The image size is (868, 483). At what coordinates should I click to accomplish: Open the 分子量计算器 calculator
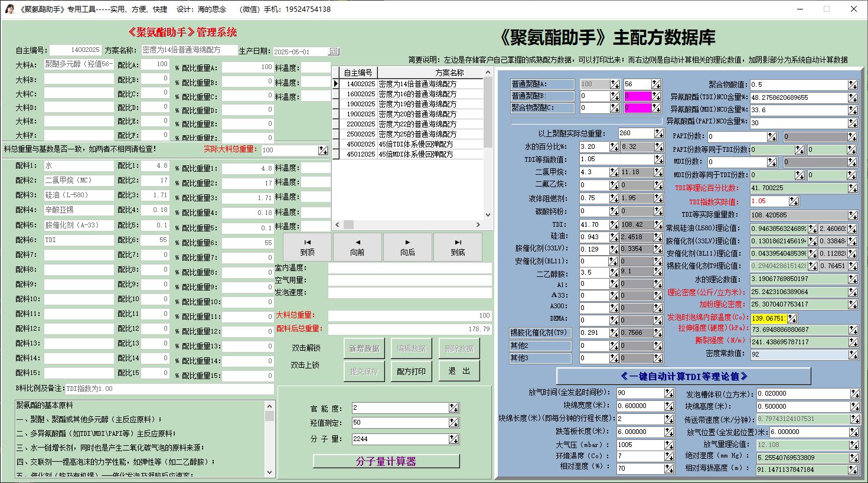coord(386,462)
